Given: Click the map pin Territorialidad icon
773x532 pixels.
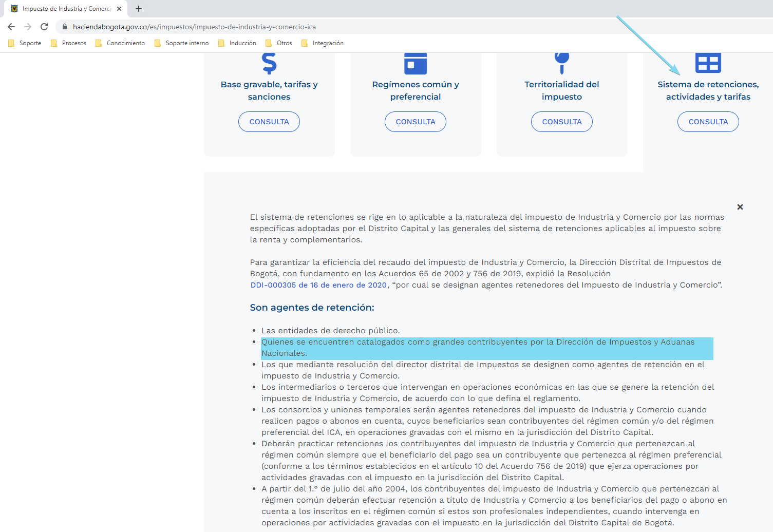Looking at the screenshot, I should (x=562, y=63).
